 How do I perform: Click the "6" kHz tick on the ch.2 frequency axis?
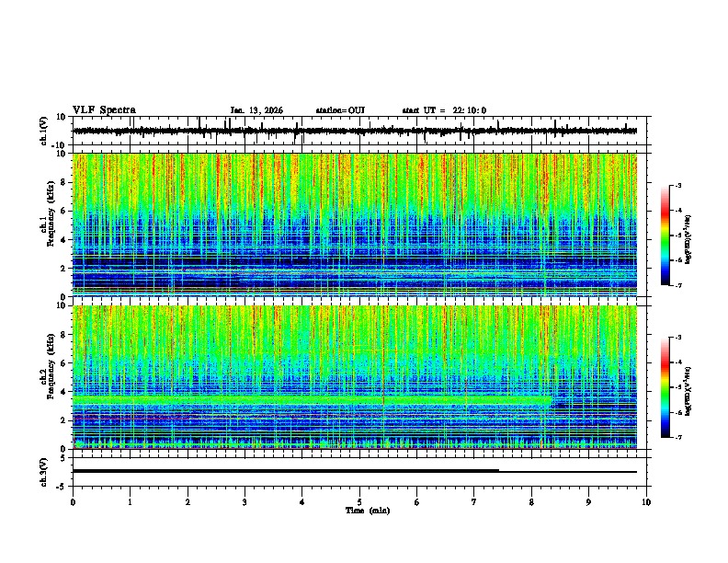click(x=64, y=362)
